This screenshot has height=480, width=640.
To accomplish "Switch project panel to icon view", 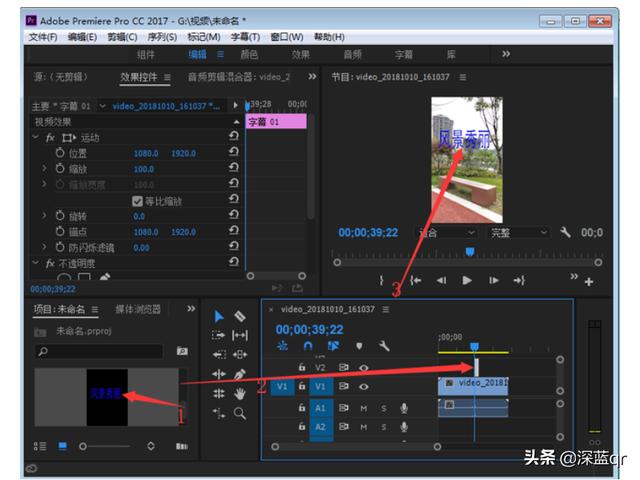I will tap(62, 446).
